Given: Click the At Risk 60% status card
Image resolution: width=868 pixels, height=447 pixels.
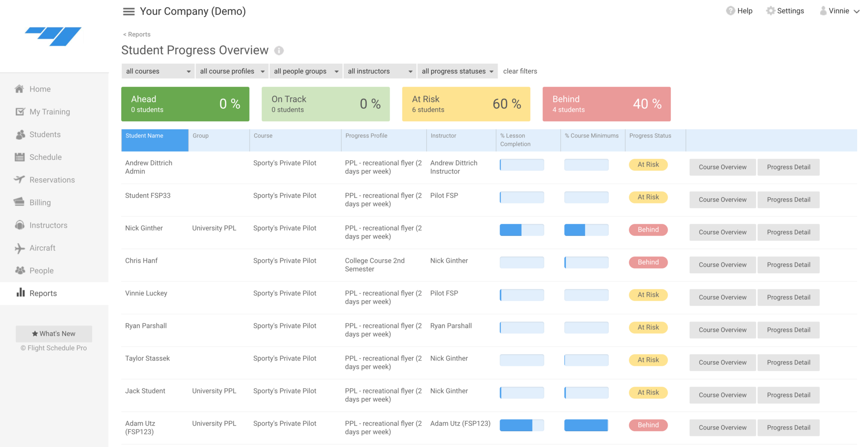Looking at the screenshot, I should 466,104.
